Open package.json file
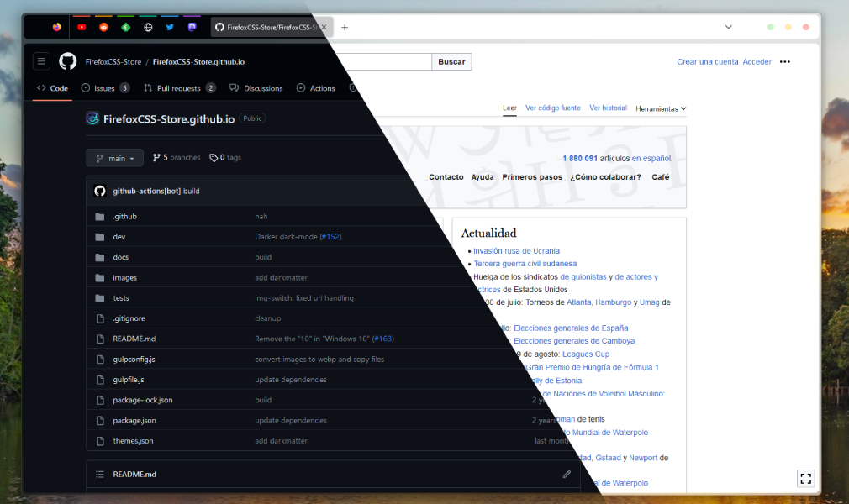This screenshot has height=504, width=849. (x=134, y=421)
